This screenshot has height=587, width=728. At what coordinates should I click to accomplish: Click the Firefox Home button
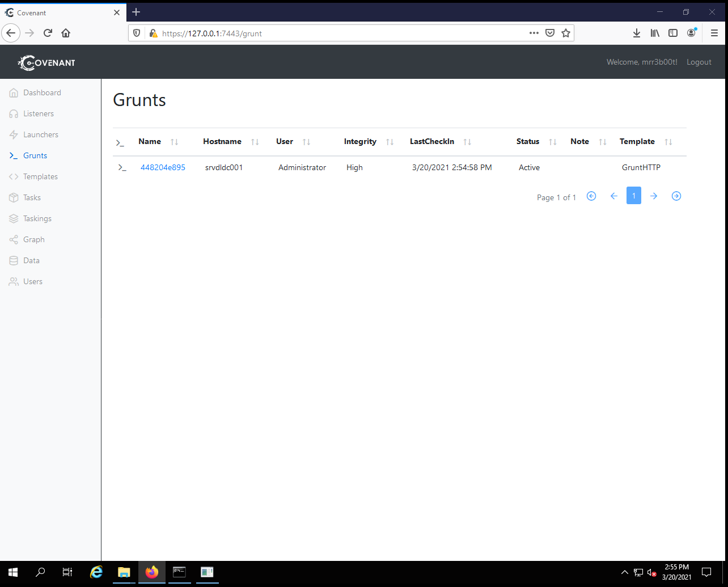[x=66, y=33]
